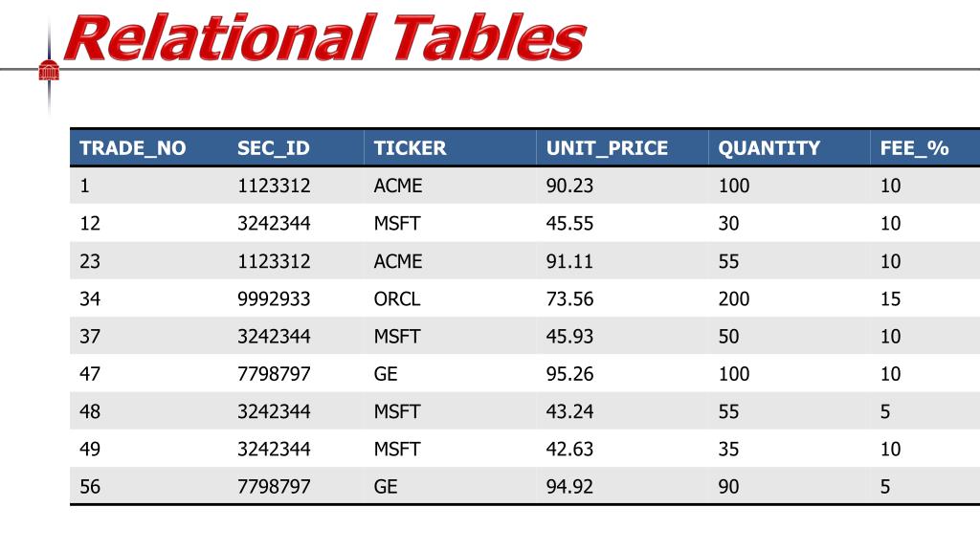Click the Relational Tables title
The width and height of the screenshot is (980, 551).
324,38
